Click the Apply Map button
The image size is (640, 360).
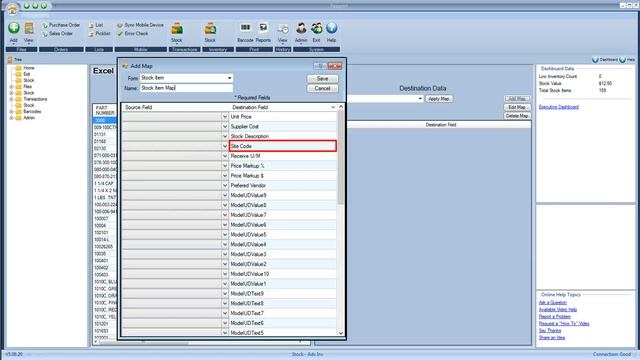439,99
